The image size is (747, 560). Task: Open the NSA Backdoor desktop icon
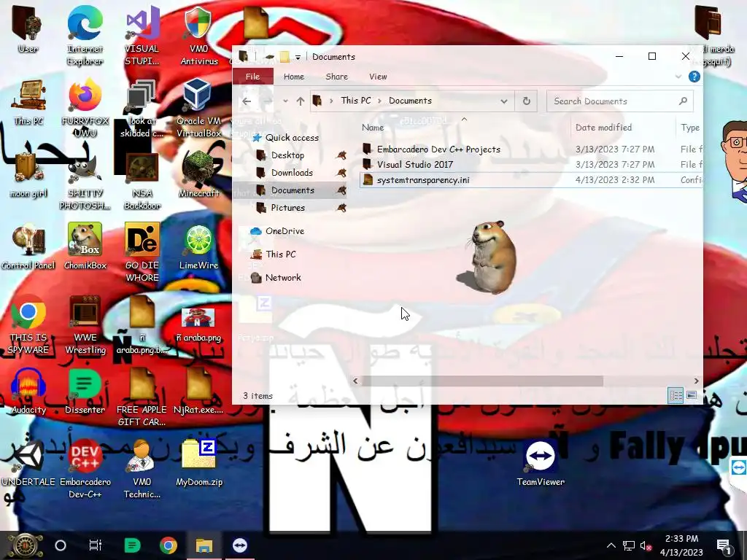(x=142, y=180)
